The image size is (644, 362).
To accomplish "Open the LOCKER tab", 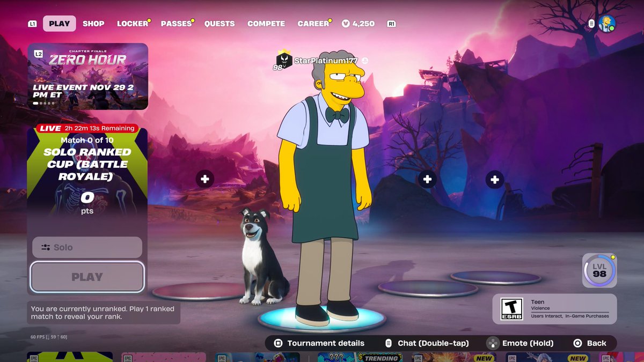I will coord(133,24).
